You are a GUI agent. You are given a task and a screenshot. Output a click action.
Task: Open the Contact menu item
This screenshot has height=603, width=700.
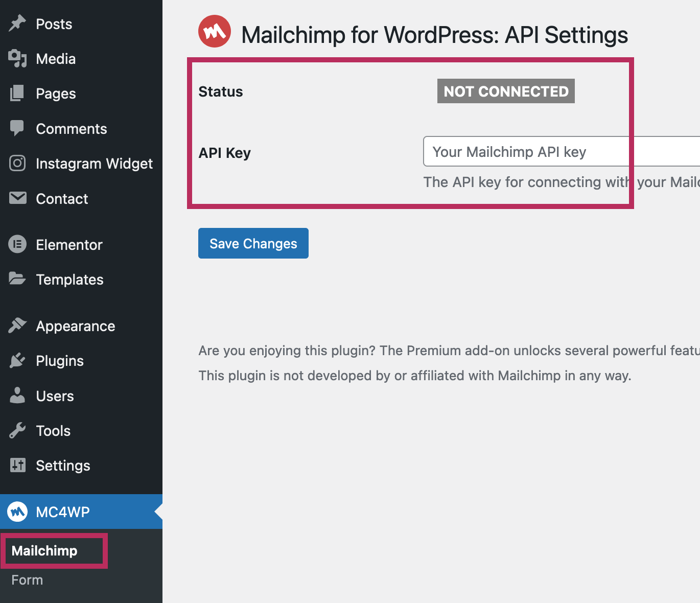[x=62, y=199]
